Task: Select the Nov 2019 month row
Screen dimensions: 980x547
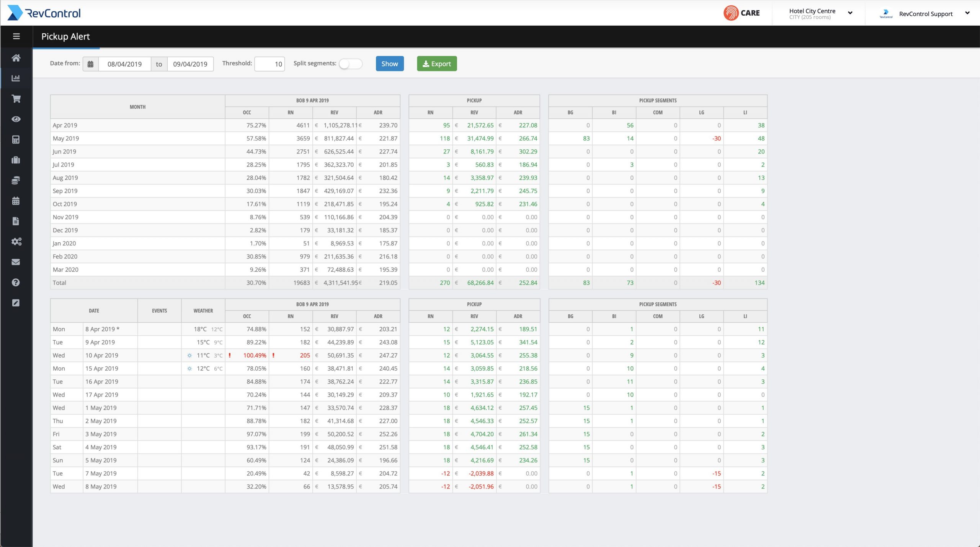Action: tap(137, 217)
